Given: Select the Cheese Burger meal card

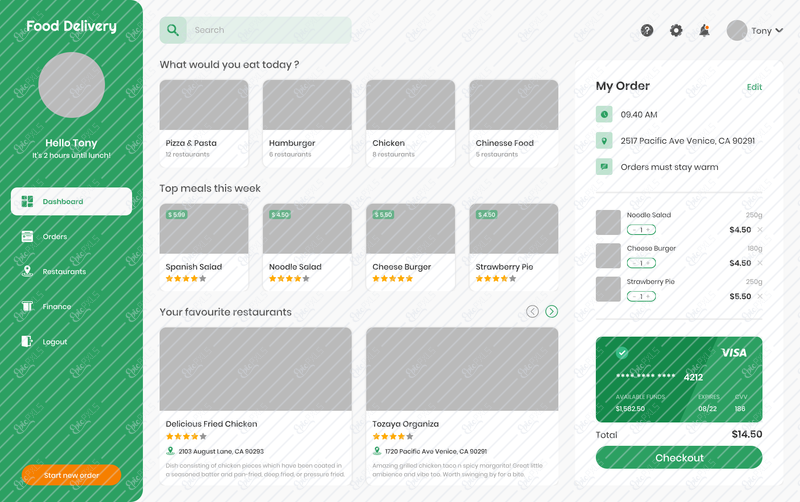Looking at the screenshot, I should coord(410,247).
